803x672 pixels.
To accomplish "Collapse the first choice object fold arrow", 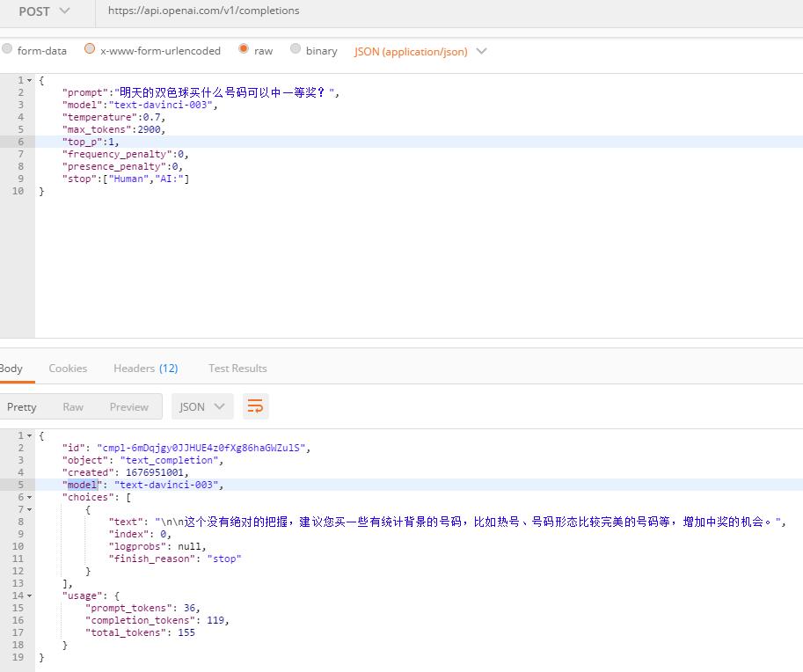I will (27, 509).
